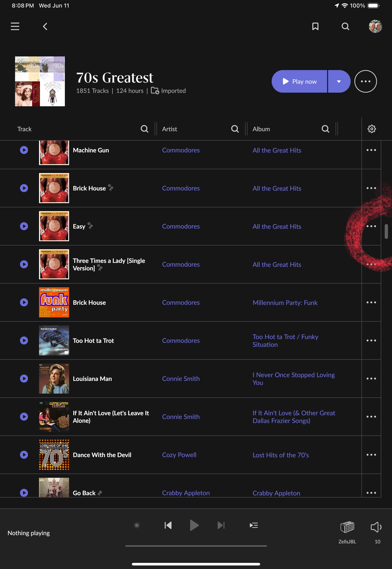The width and height of the screenshot is (392, 569).
Task: Open Too Hot ta Trot / Funky Situation album
Action: 285,340
